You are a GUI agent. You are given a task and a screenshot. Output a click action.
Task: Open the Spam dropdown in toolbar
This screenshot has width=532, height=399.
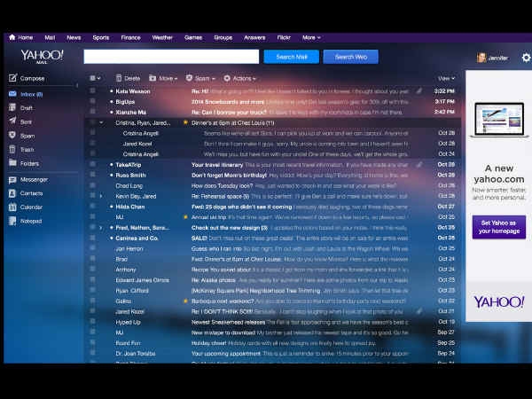pos(200,78)
